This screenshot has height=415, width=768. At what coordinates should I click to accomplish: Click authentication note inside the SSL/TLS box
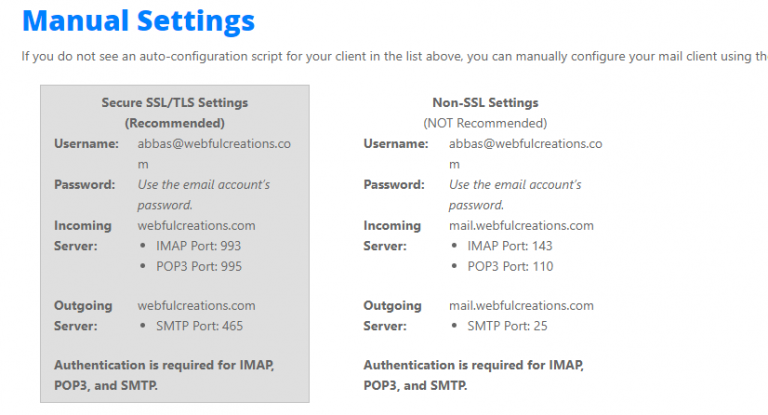click(x=164, y=375)
